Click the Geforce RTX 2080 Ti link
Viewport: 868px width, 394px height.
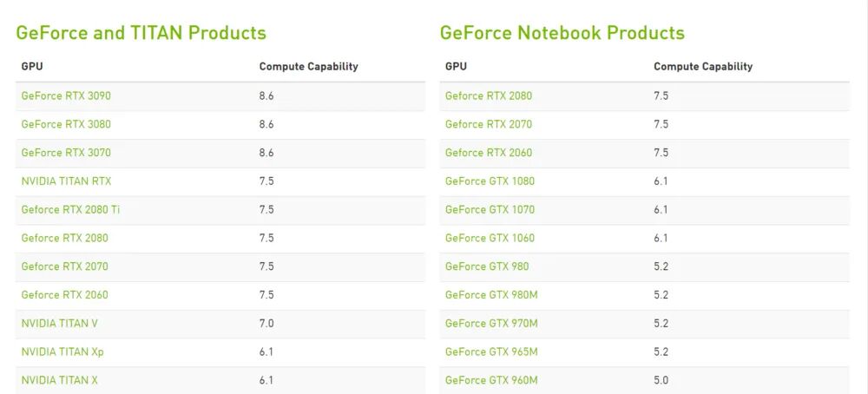pyautogui.click(x=70, y=209)
